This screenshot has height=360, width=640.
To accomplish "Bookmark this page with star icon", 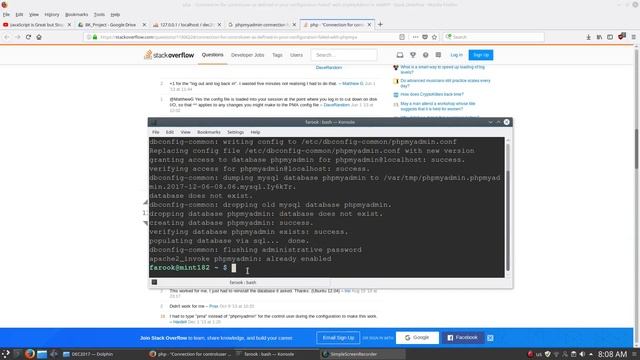I will [x=434, y=37].
